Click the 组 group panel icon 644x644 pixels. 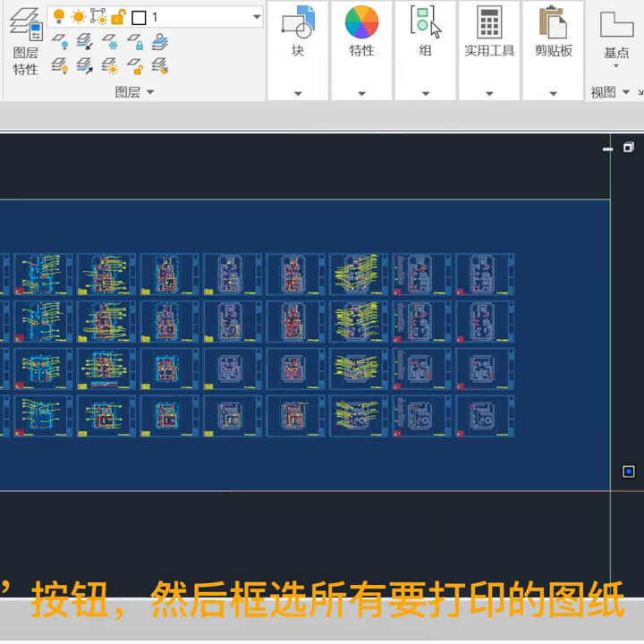click(426, 22)
